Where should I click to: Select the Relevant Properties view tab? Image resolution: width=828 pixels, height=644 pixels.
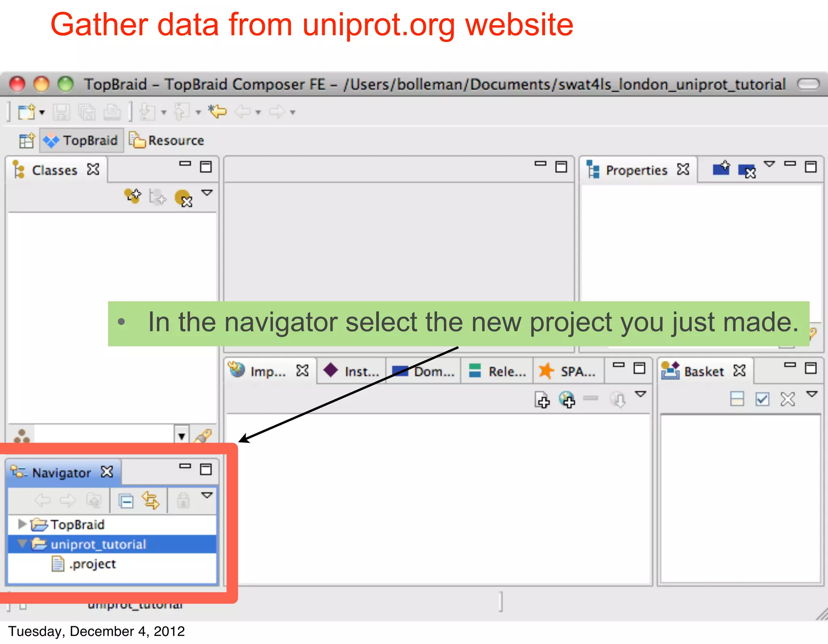pyautogui.click(x=497, y=371)
